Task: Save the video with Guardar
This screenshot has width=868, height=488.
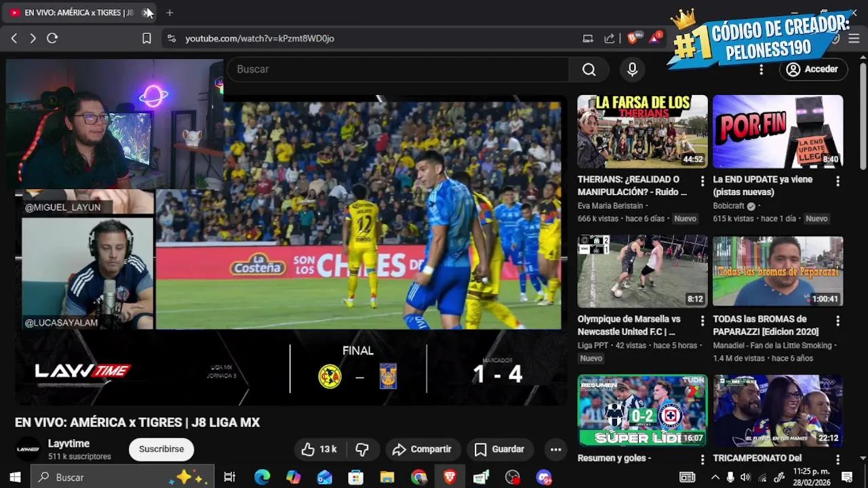Action: pos(499,449)
